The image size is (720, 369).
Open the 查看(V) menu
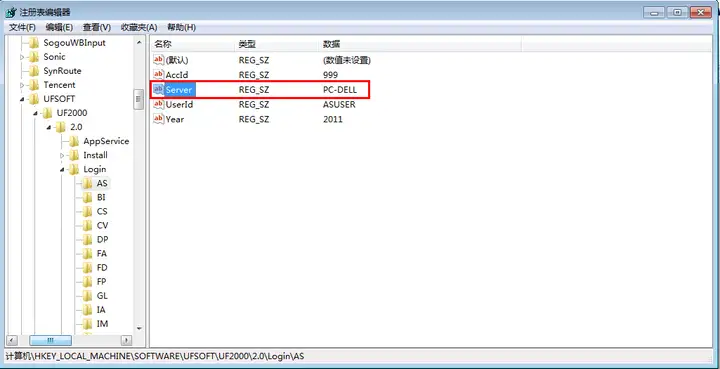pyautogui.click(x=96, y=28)
